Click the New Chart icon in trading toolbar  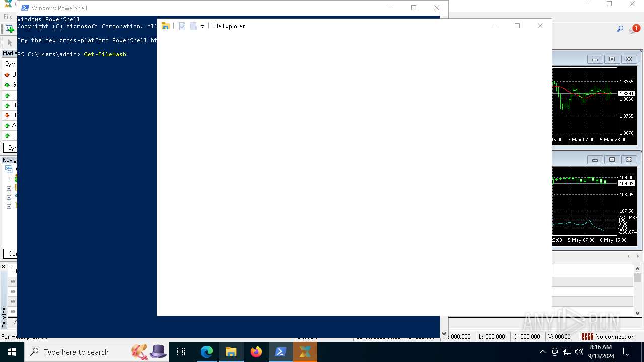pyautogui.click(x=10, y=29)
